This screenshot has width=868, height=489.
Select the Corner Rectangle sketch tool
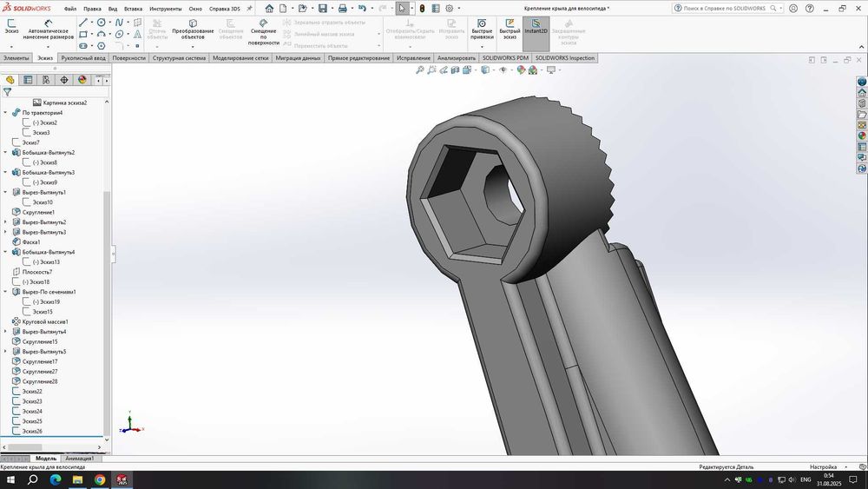click(83, 34)
